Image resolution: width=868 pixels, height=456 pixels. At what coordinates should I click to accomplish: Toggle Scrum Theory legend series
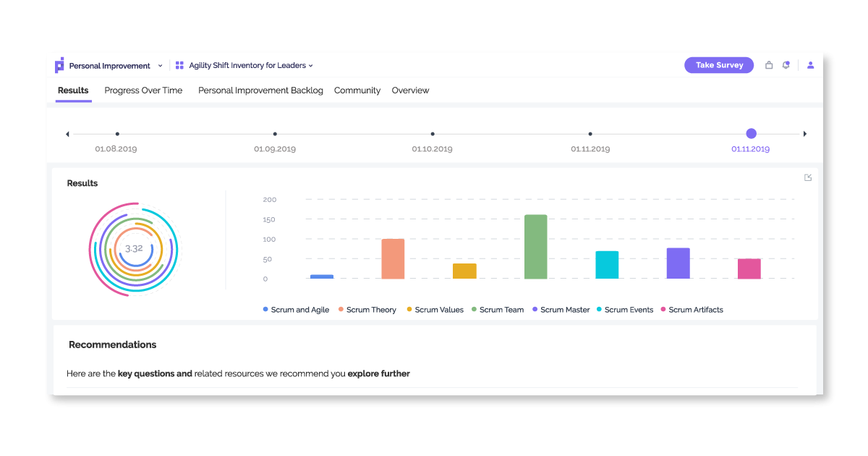pyautogui.click(x=367, y=310)
